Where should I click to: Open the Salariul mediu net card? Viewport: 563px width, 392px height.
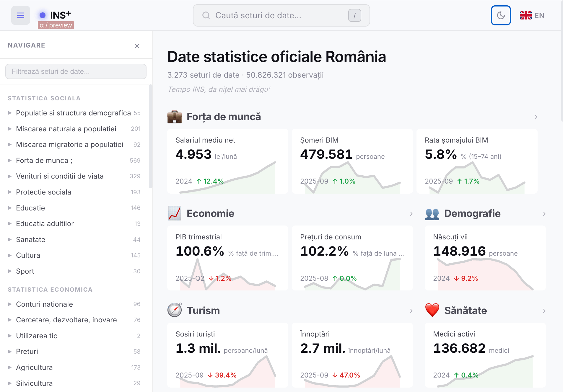tap(227, 161)
